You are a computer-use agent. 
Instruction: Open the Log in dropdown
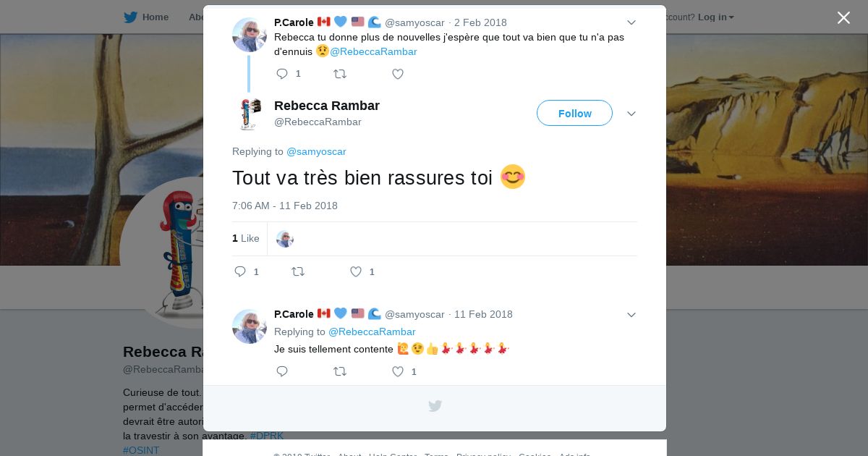click(x=716, y=17)
